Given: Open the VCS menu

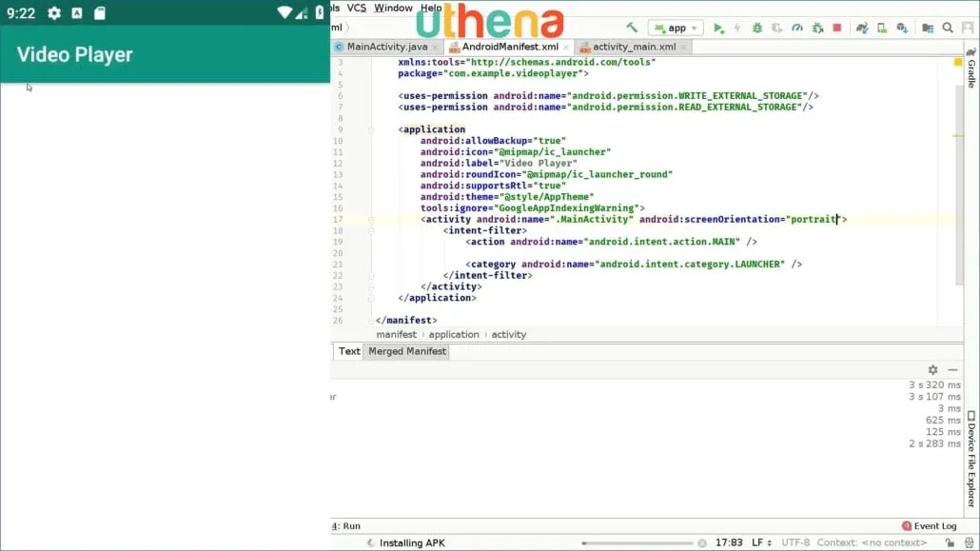Looking at the screenshot, I should (356, 9).
